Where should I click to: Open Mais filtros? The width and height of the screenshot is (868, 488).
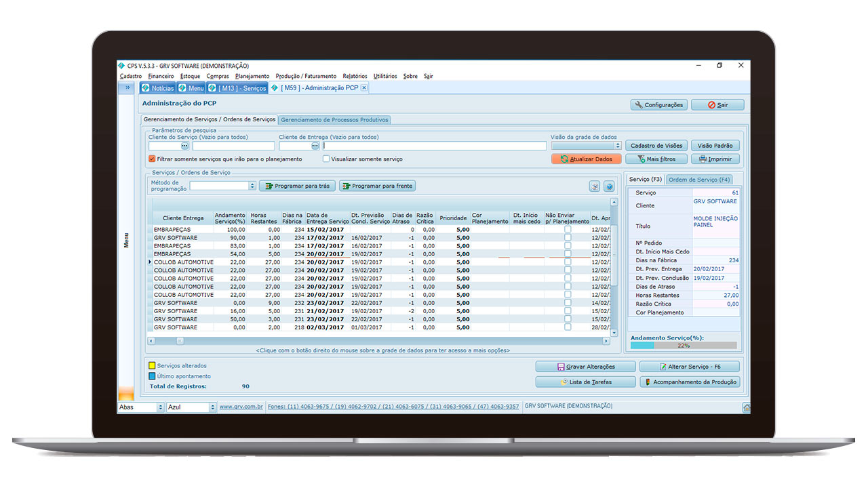coord(656,159)
